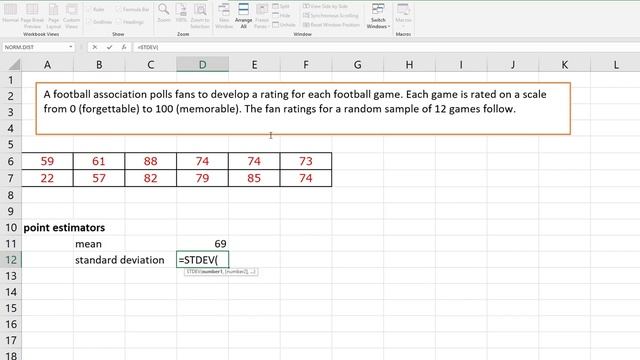Click cell B6 with value 61
The image size is (640, 360).
coord(99,161)
